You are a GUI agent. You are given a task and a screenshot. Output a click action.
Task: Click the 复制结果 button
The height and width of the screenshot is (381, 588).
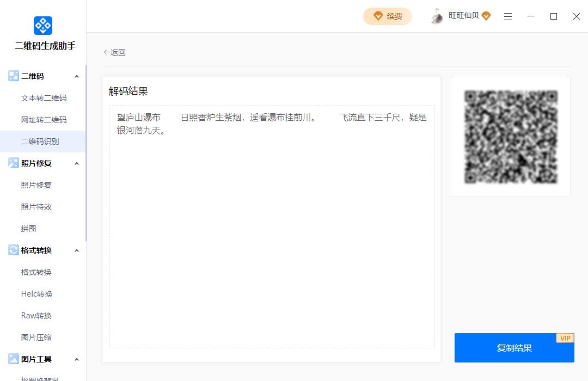tap(514, 347)
